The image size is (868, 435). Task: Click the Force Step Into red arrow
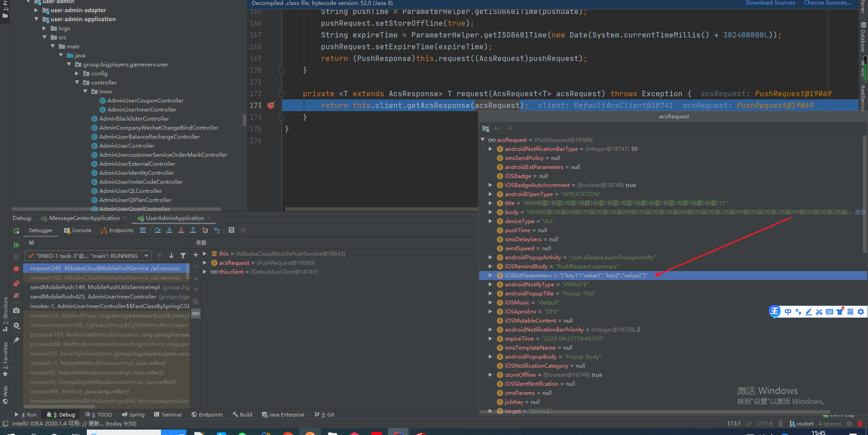click(x=181, y=230)
